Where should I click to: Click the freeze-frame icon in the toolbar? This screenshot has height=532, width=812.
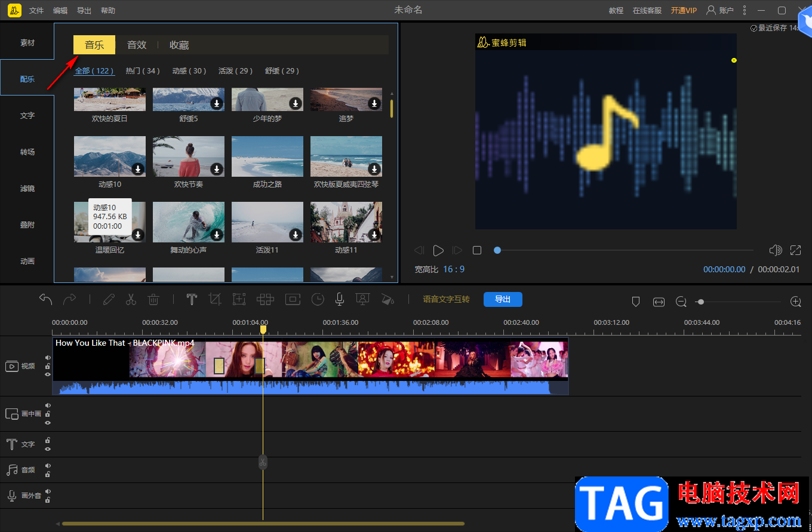click(x=293, y=299)
